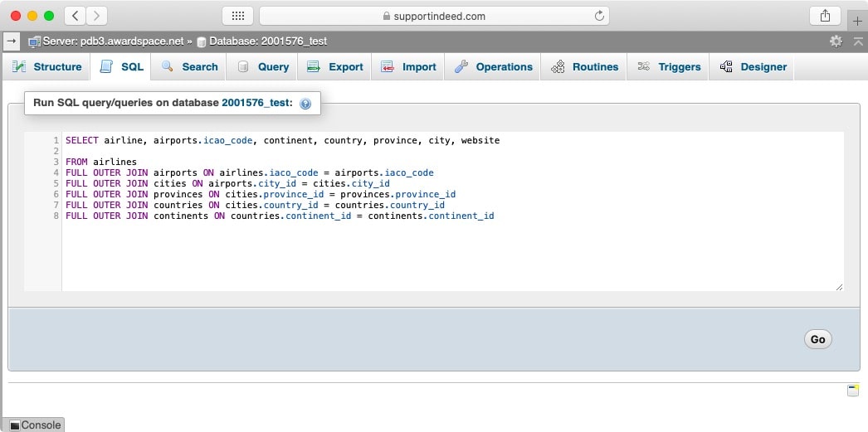Screen dimensions: 868x432
Task: Switch to the Triggers tab
Action: tap(669, 67)
